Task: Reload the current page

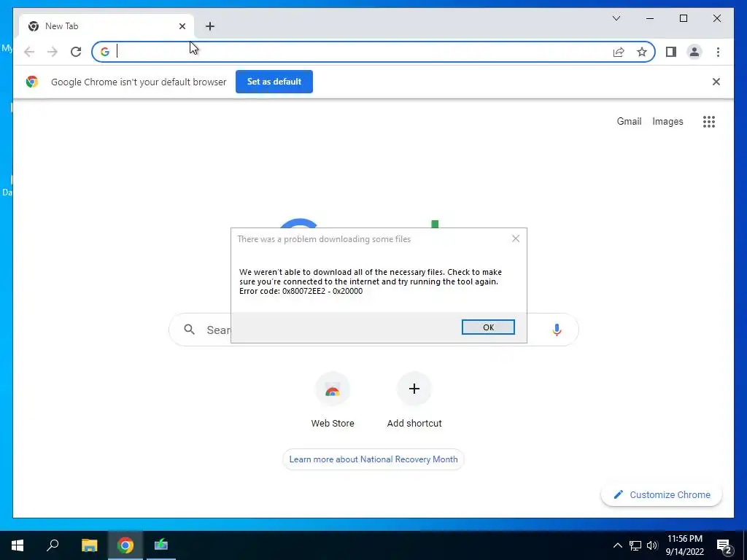Action: coord(76,52)
